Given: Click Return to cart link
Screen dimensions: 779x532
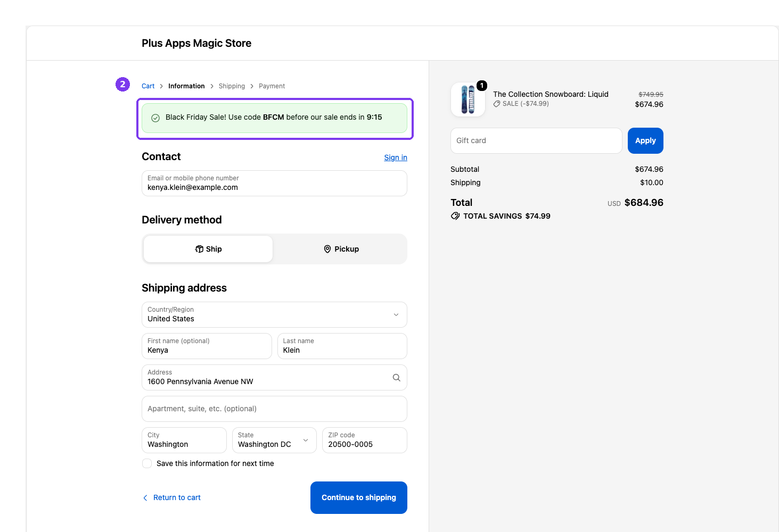Looking at the screenshot, I should (x=171, y=497).
